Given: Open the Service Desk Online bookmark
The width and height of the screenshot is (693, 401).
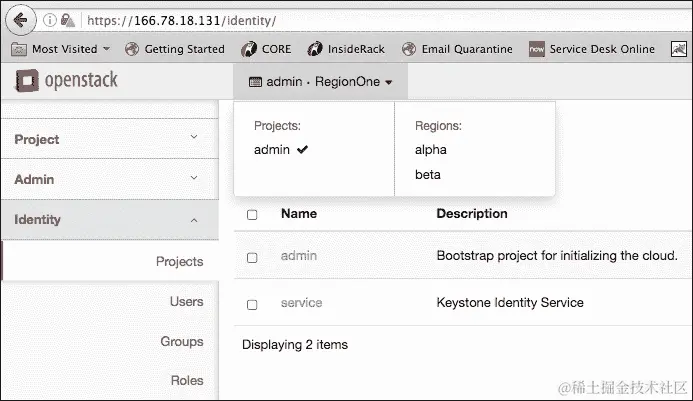Looking at the screenshot, I should [592, 48].
